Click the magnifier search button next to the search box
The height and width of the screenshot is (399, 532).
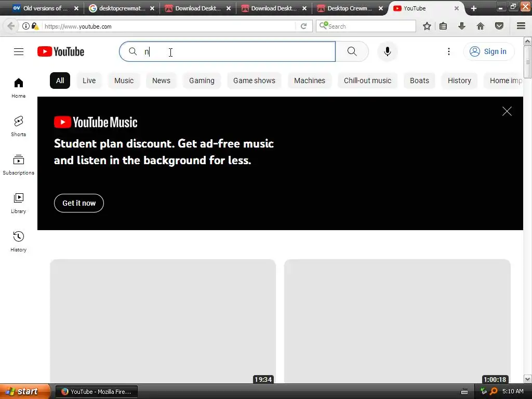[x=352, y=51]
